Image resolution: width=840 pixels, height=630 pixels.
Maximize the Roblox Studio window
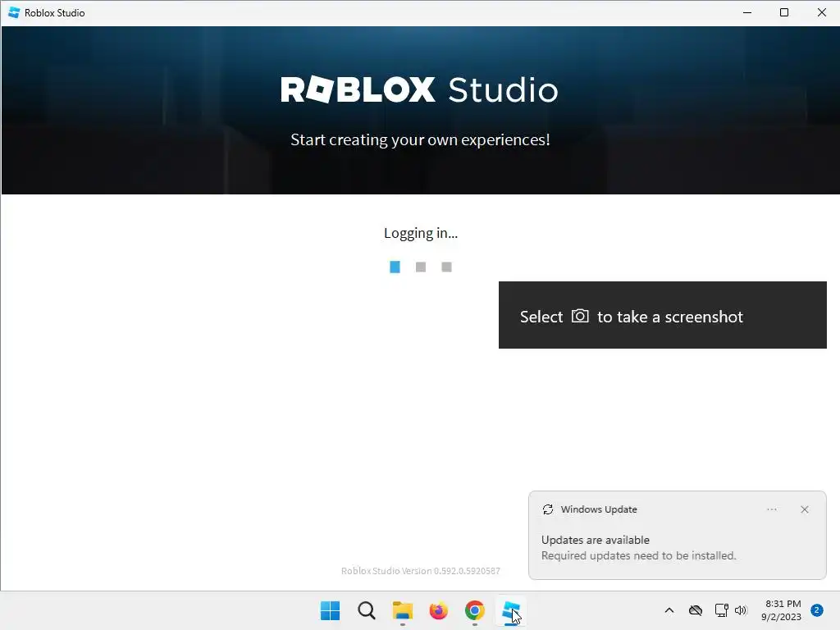coord(784,12)
